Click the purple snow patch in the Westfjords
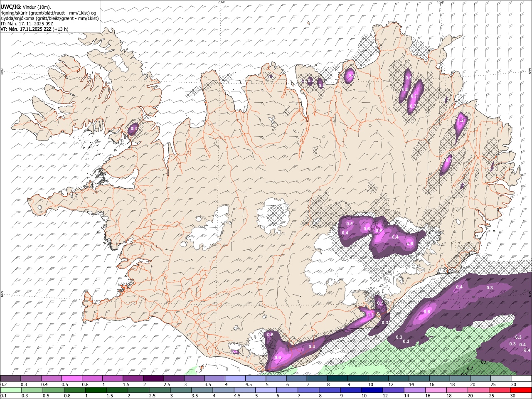532x399 pixels. click(133, 128)
